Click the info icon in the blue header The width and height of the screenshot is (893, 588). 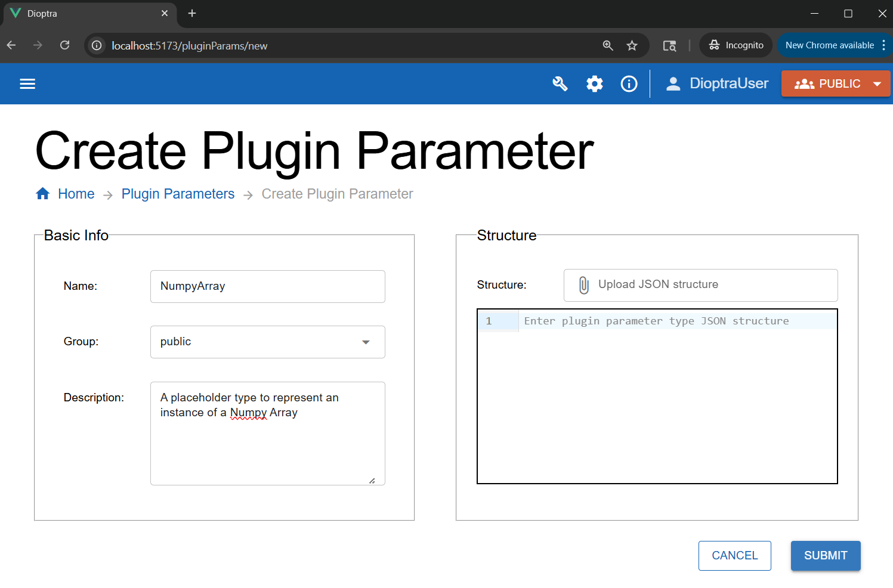[629, 83]
